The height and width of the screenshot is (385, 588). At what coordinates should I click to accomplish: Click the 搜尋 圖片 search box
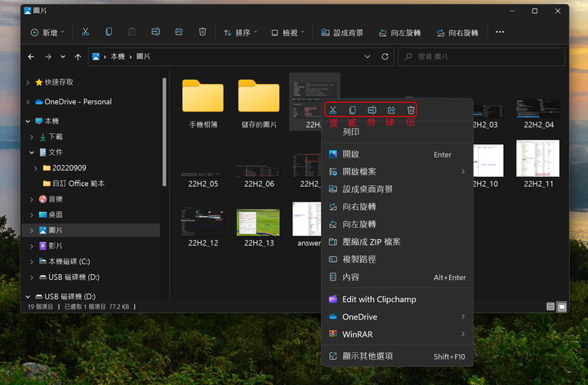(481, 56)
